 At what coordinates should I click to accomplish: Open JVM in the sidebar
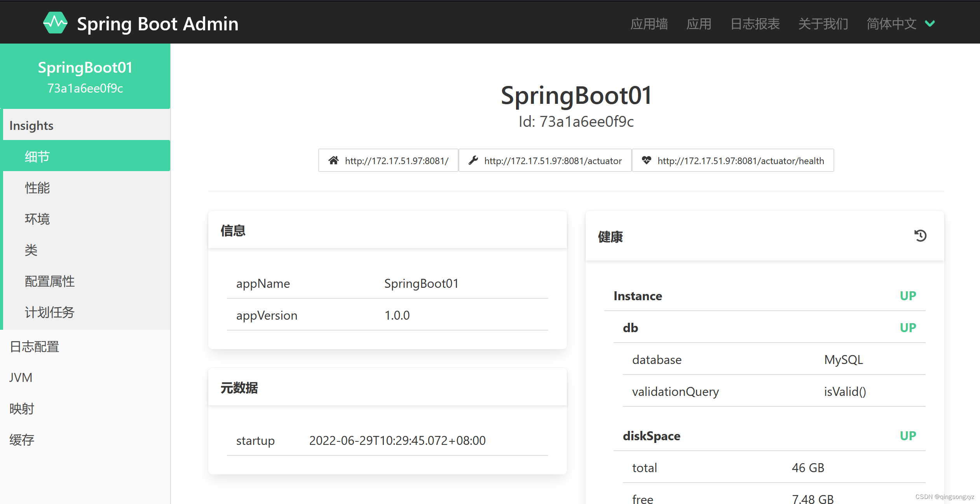pos(85,377)
